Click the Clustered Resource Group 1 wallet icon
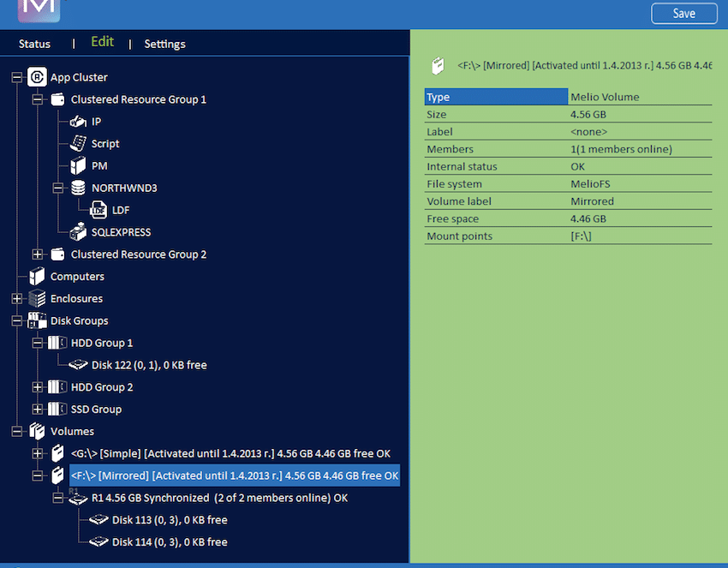This screenshot has width=728, height=568. pyautogui.click(x=57, y=99)
